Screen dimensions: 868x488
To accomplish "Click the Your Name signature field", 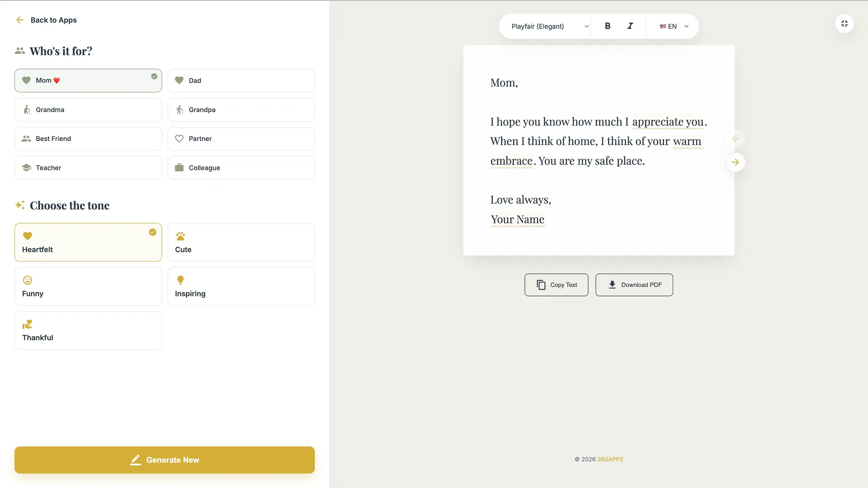I will pos(518,220).
